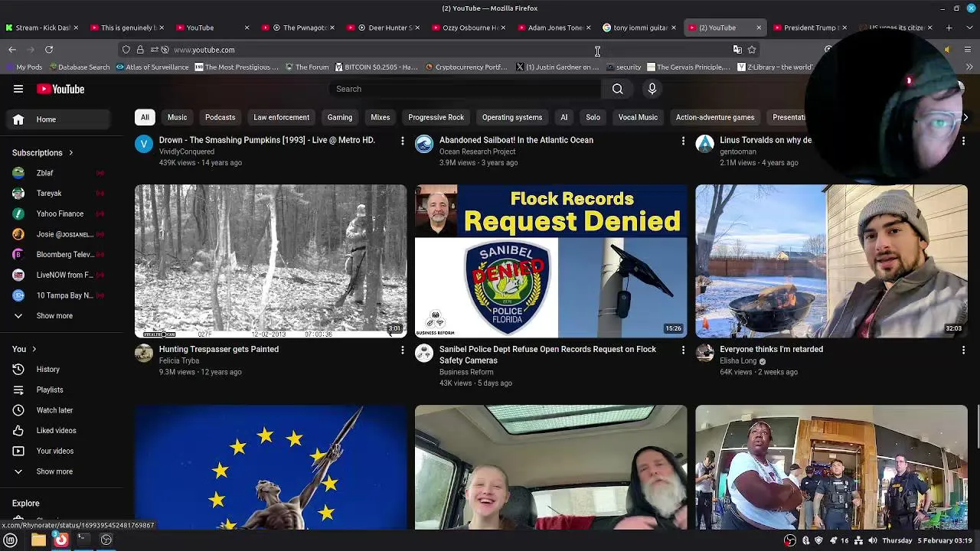Select the Operating systems filter chip
This screenshot has height=551, width=980.
[x=512, y=117]
